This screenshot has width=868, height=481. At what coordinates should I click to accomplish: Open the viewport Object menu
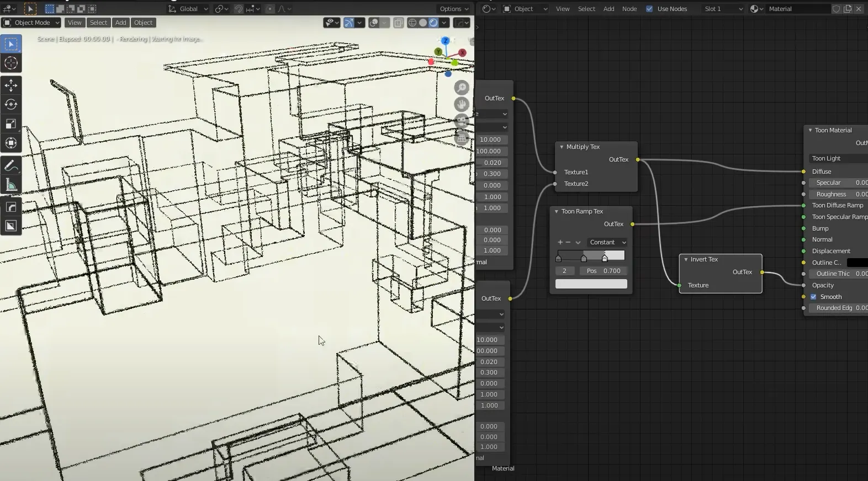tap(143, 23)
